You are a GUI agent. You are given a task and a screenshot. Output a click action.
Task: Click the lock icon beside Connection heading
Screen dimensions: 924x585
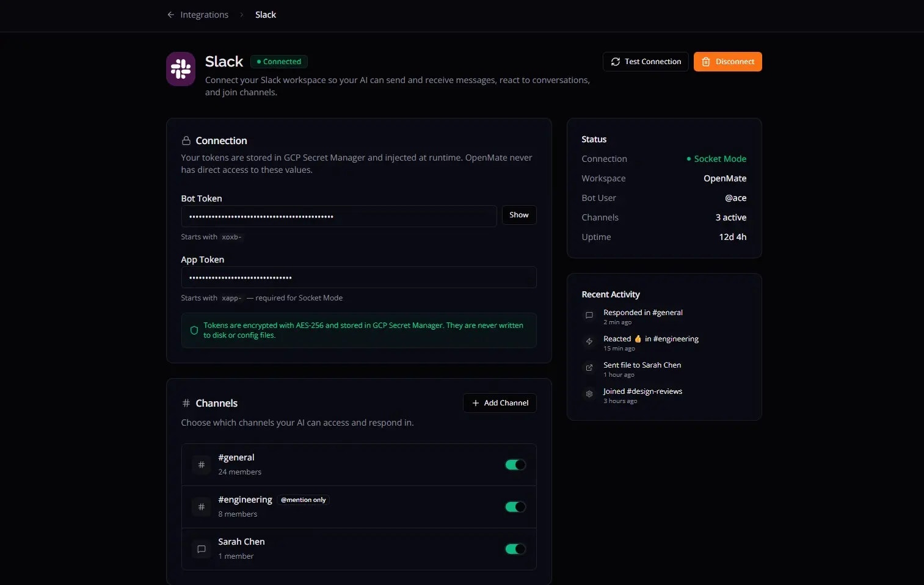click(x=186, y=140)
